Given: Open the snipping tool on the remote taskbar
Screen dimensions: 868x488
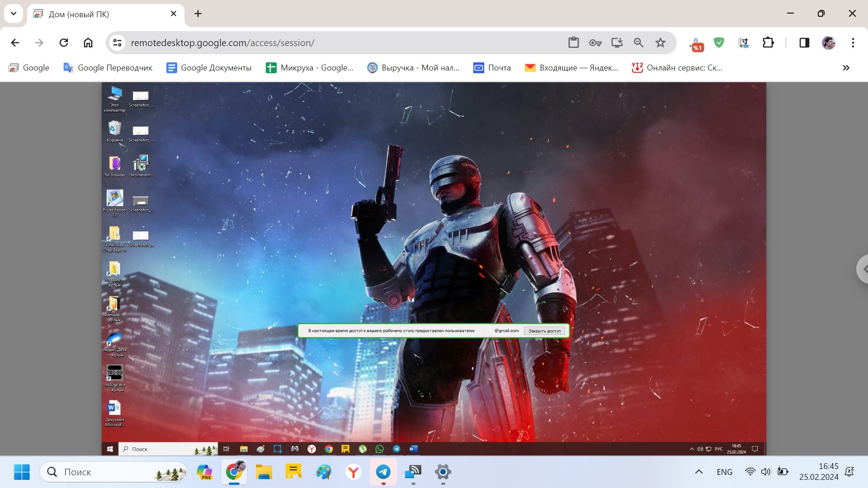Looking at the screenshot, I should [x=278, y=449].
